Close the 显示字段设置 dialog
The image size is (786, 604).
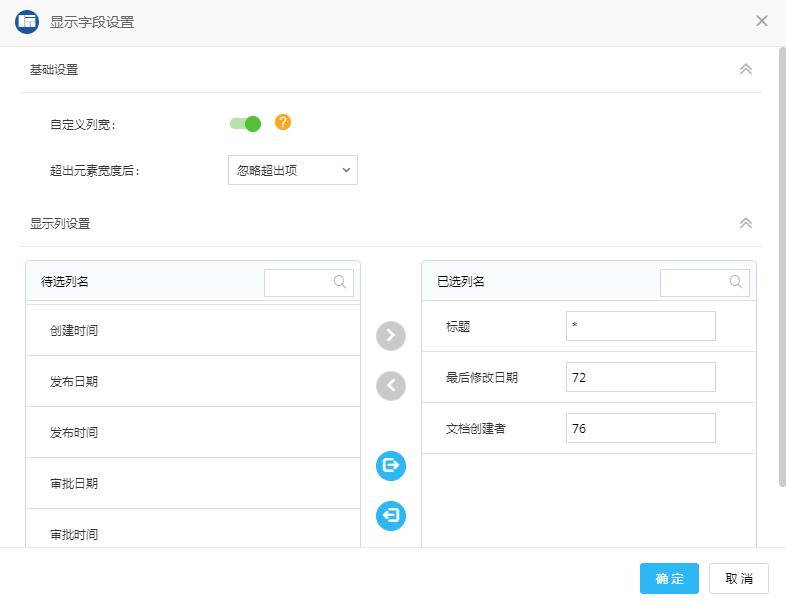[762, 21]
